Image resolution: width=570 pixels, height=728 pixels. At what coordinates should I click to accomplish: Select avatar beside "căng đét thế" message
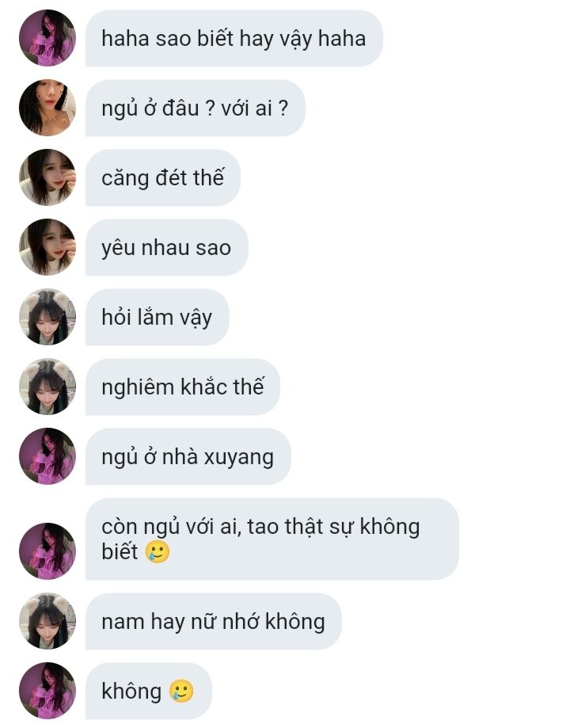47,177
